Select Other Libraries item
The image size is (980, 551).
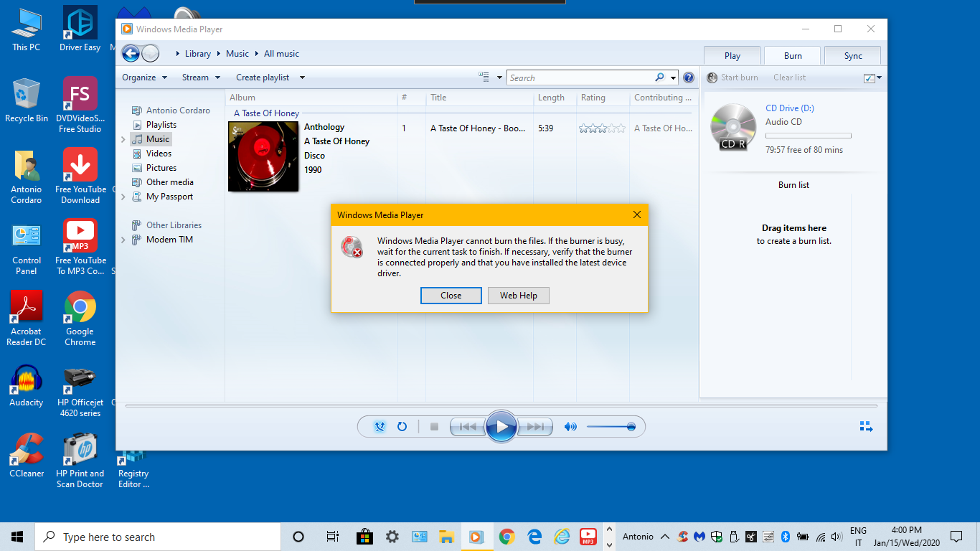pyautogui.click(x=174, y=225)
